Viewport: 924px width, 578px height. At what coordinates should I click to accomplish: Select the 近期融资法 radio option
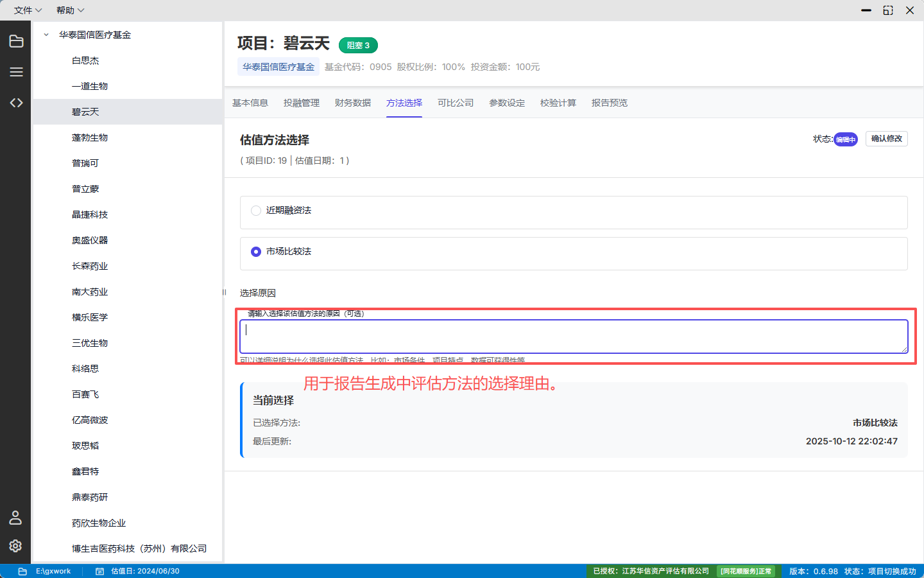[x=256, y=211]
